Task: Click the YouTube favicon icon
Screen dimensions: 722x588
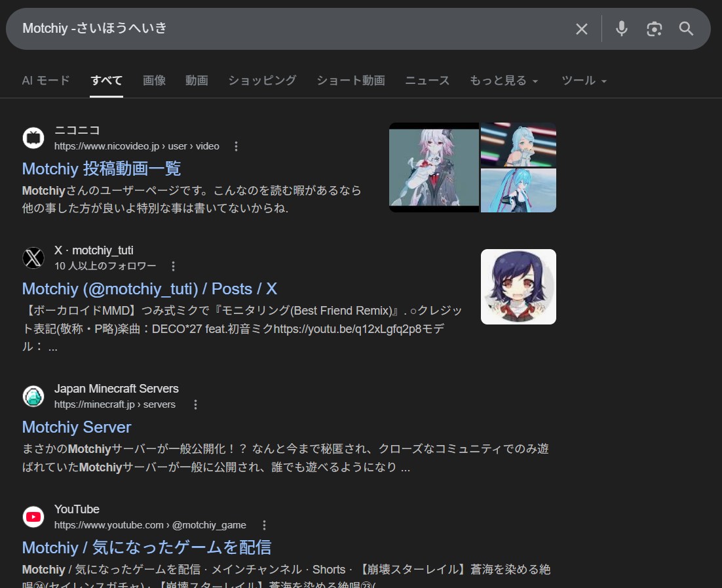Action: point(33,517)
